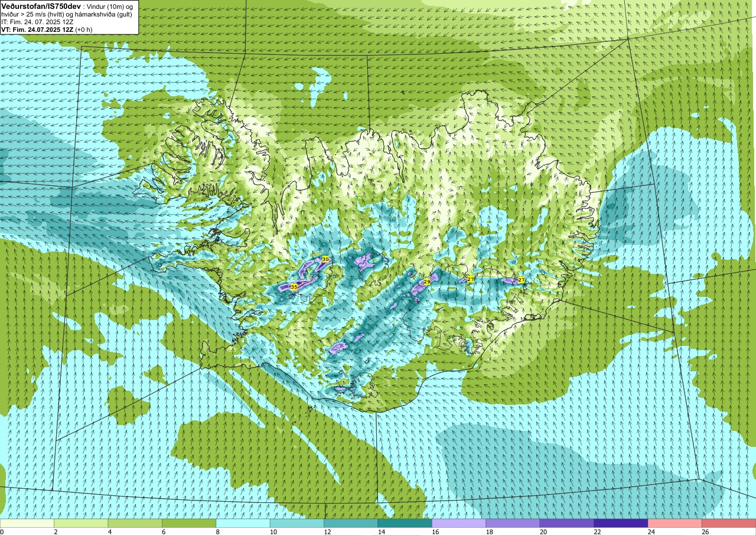The width and height of the screenshot is (756, 536).
Task: Click the 18–20 m/s purple legend swatch
Action: tap(513, 524)
